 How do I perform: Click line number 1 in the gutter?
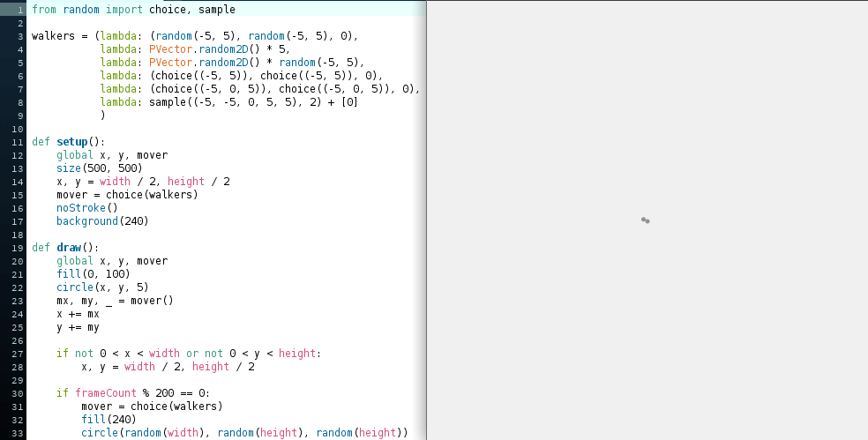(20, 10)
